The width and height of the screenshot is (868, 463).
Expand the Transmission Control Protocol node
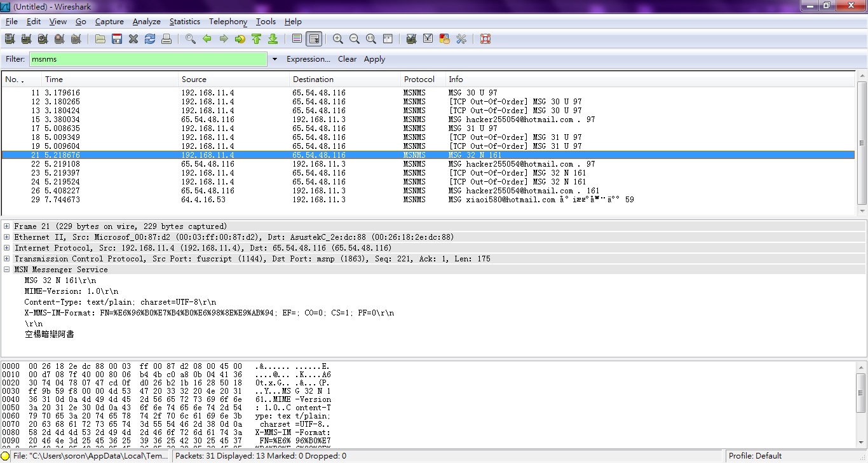(x=7, y=259)
